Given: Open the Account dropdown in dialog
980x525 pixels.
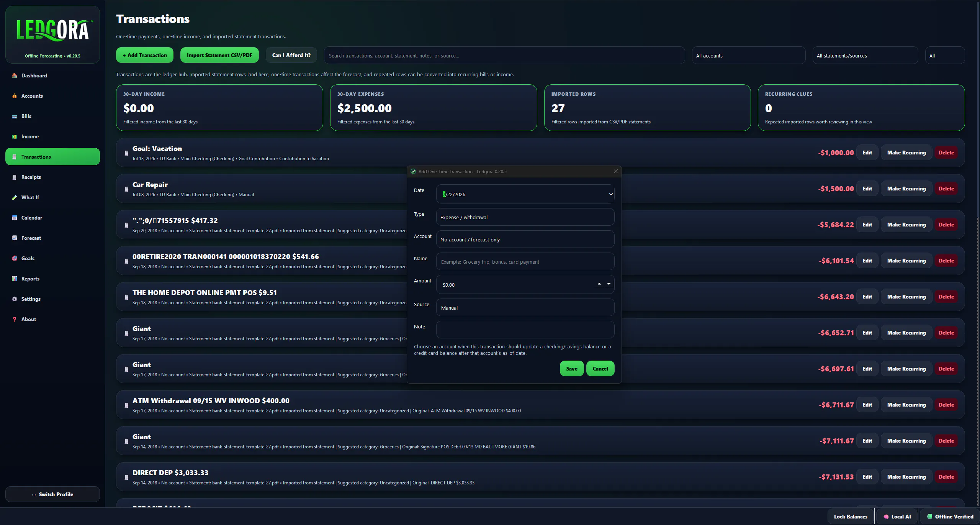Looking at the screenshot, I should 525,240.
